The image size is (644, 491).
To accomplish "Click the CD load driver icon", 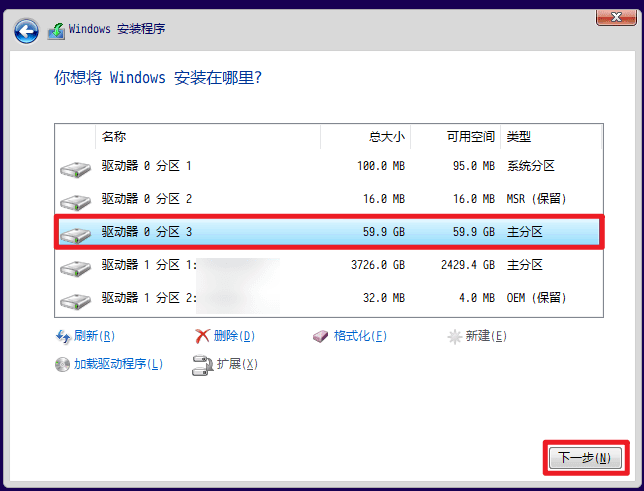I will tap(62, 364).
